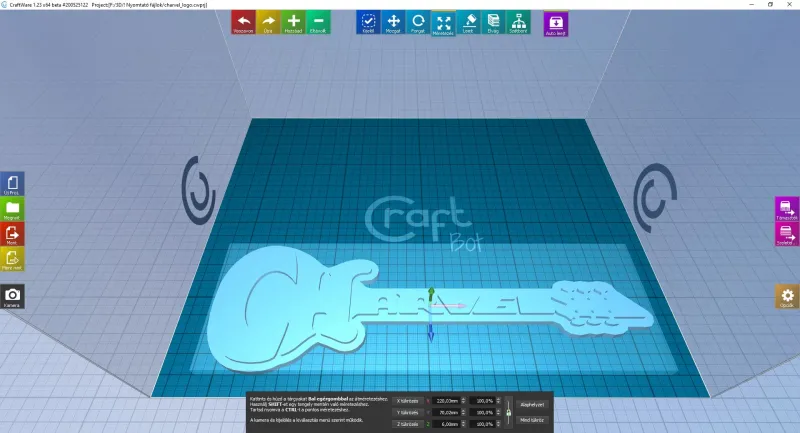Viewport: 800px width, 433px height.
Task: Click the stepper beside Z scale percent
Action: (x=498, y=424)
